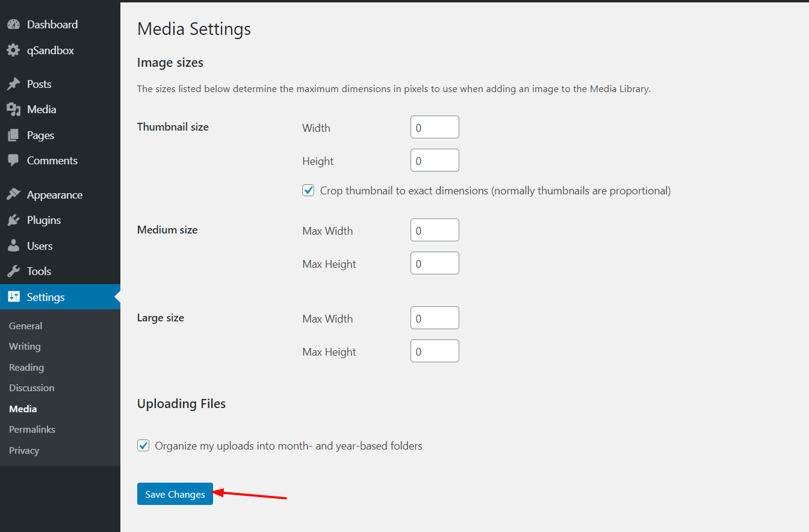809x532 pixels.
Task: Go to General settings submenu item
Action: pyautogui.click(x=25, y=326)
